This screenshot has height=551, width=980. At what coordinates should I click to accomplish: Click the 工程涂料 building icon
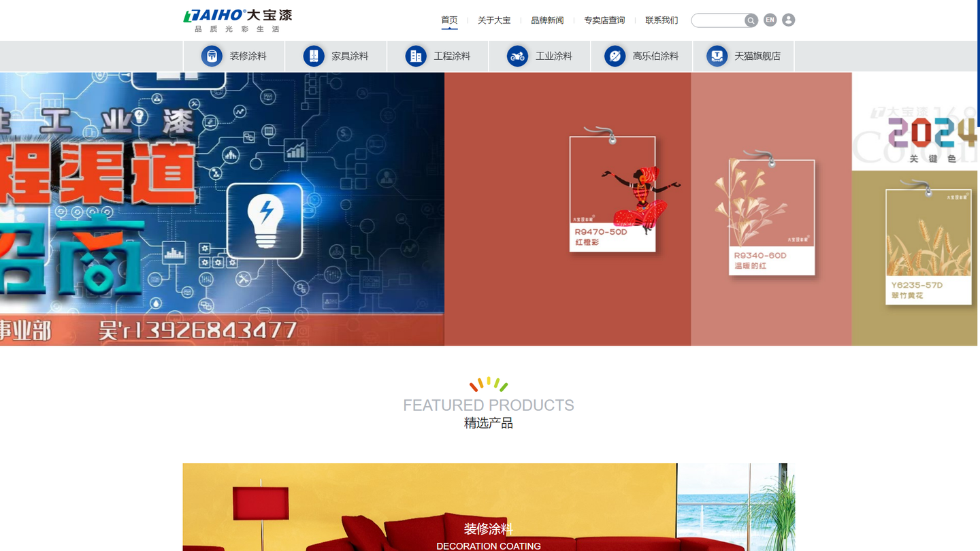[416, 56]
